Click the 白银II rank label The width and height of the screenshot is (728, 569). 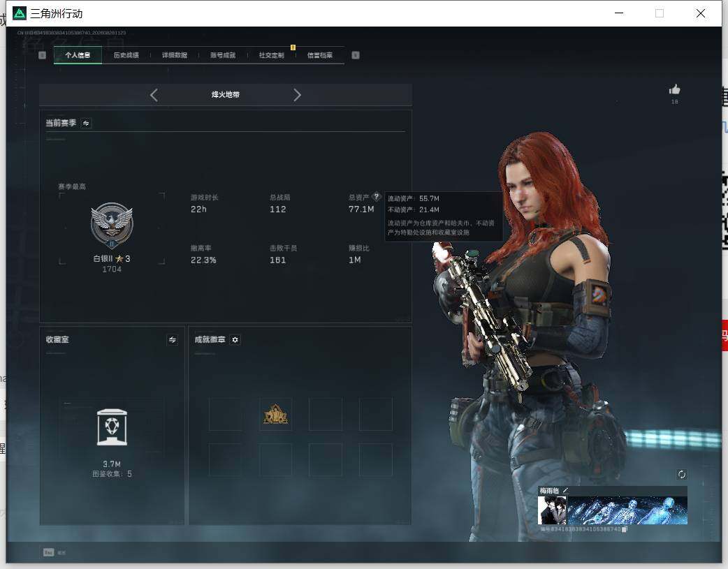click(103, 258)
